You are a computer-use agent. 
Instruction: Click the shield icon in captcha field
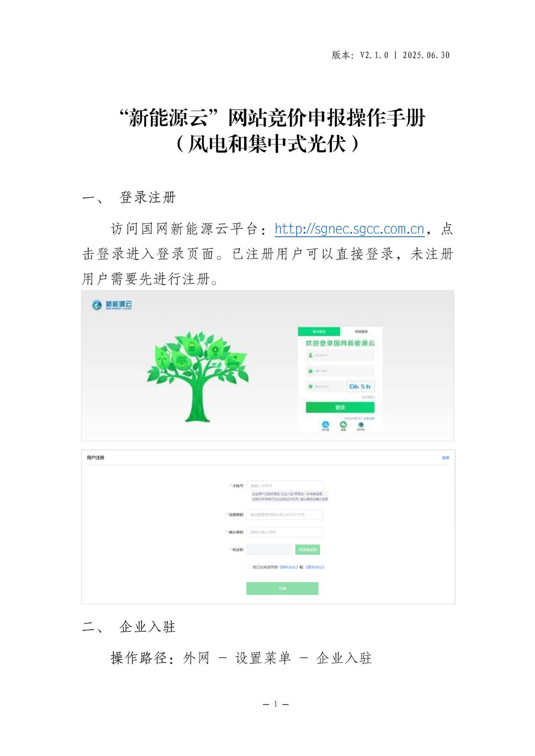click(311, 386)
